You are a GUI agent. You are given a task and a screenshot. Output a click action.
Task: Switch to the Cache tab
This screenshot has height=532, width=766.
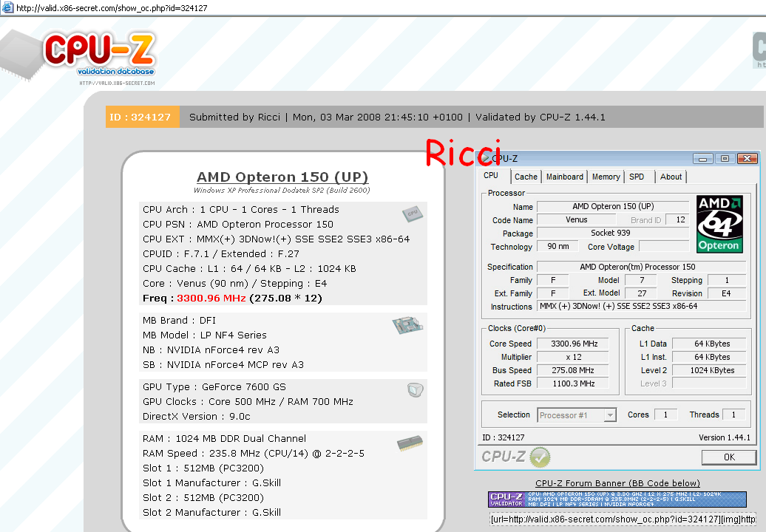coord(526,177)
